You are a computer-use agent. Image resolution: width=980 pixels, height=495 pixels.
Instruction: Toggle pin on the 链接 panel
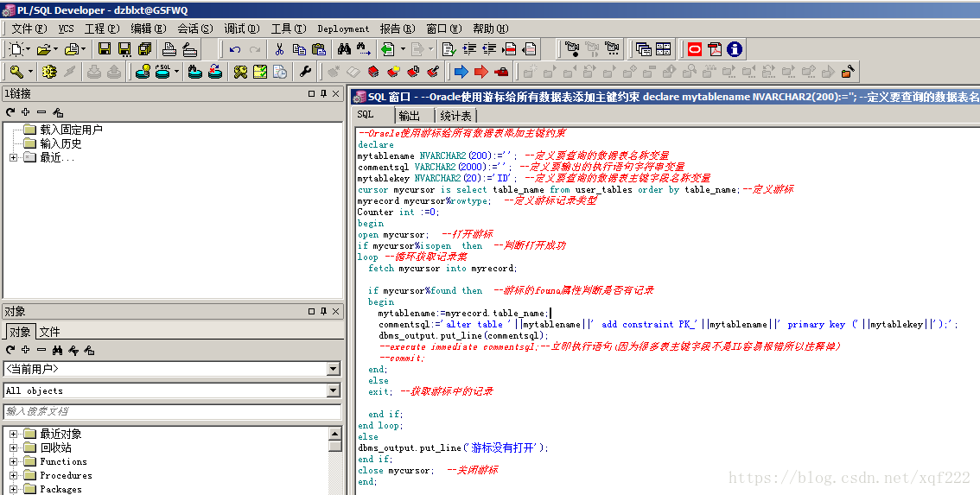[x=324, y=93]
